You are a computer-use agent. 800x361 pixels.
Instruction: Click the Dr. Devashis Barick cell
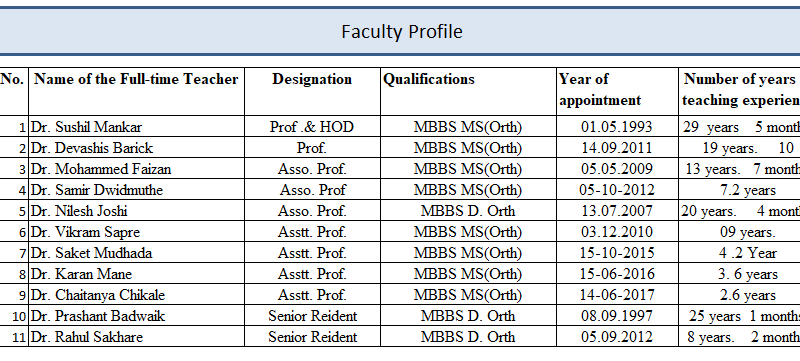tap(136, 148)
